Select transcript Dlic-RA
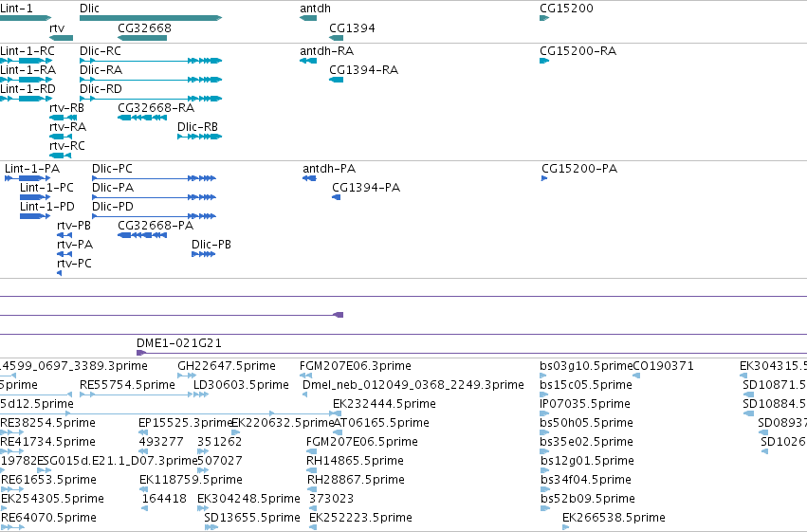807x532 pixels. click(151, 80)
